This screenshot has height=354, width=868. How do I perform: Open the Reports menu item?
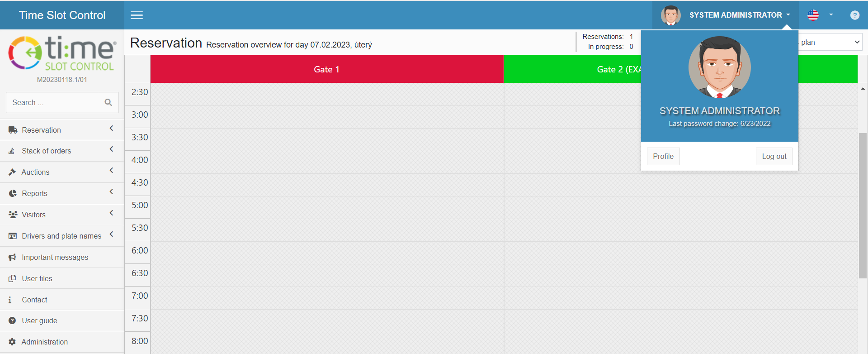tap(62, 193)
